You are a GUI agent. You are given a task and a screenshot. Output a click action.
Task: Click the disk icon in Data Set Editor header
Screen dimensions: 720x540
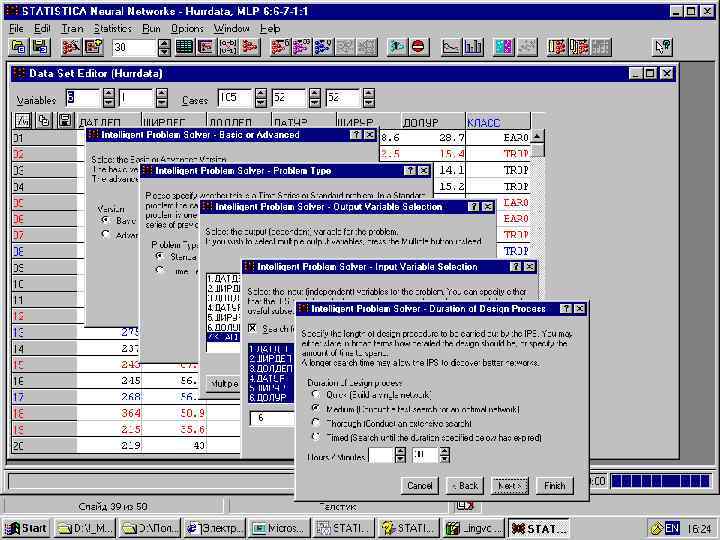(65, 120)
